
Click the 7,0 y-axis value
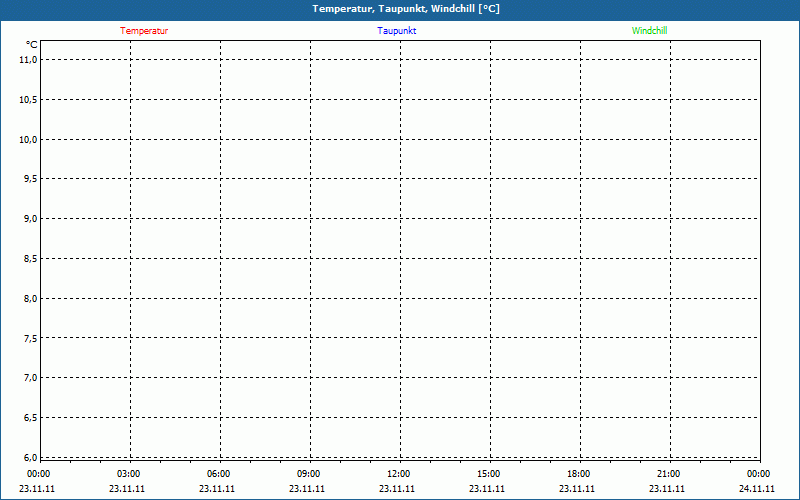tap(31, 378)
